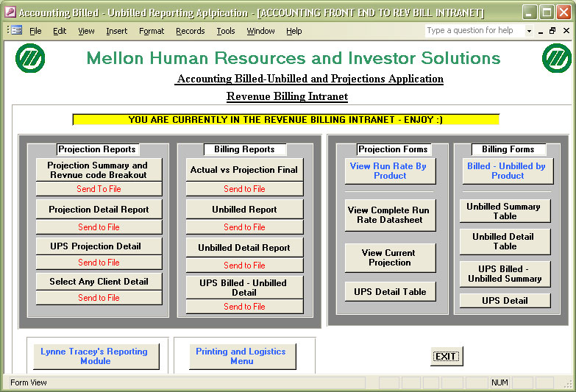
Task: Click the Revenue Billing Intranet heading
Action: pyautogui.click(x=288, y=96)
